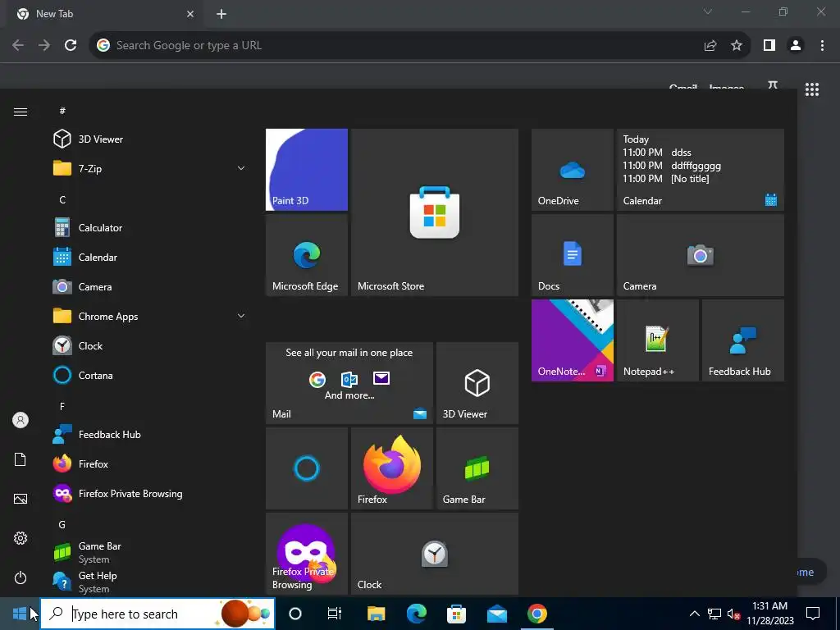Click the taskbar search box
The height and width of the screenshot is (630, 840).
click(157, 614)
